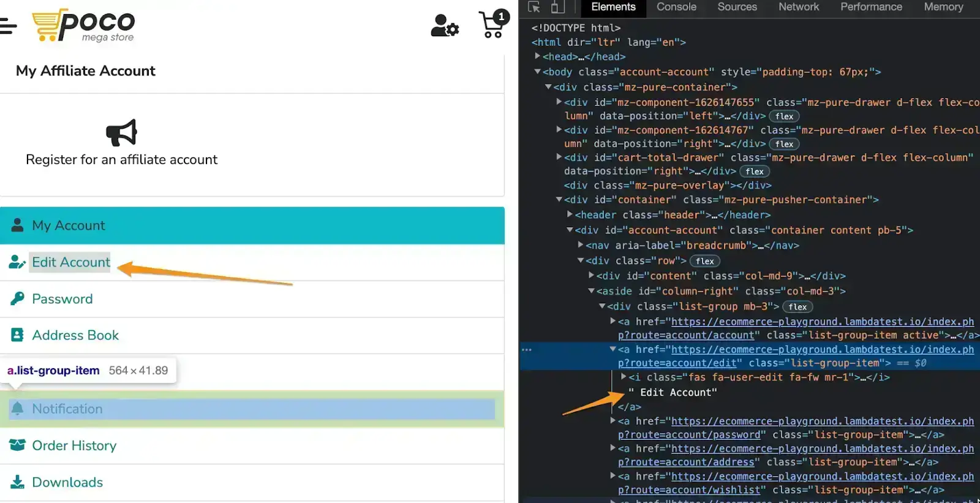Click the Downloads arrow icon
The height and width of the screenshot is (503, 980).
tap(17, 482)
